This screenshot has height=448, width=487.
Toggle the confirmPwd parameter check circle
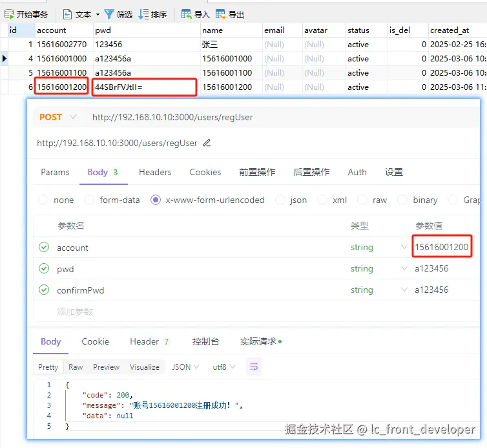[x=44, y=290]
